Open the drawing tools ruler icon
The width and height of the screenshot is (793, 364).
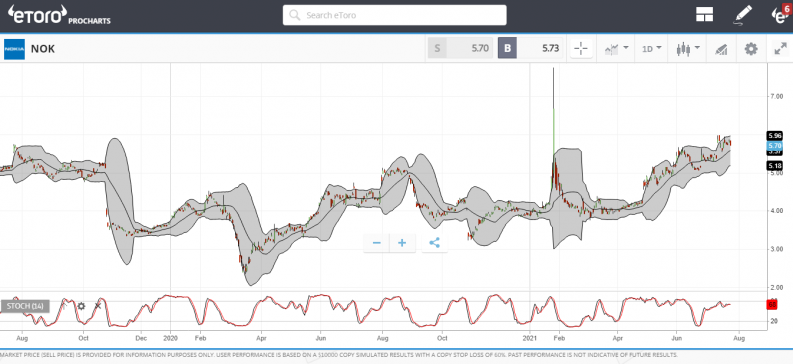(x=721, y=49)
